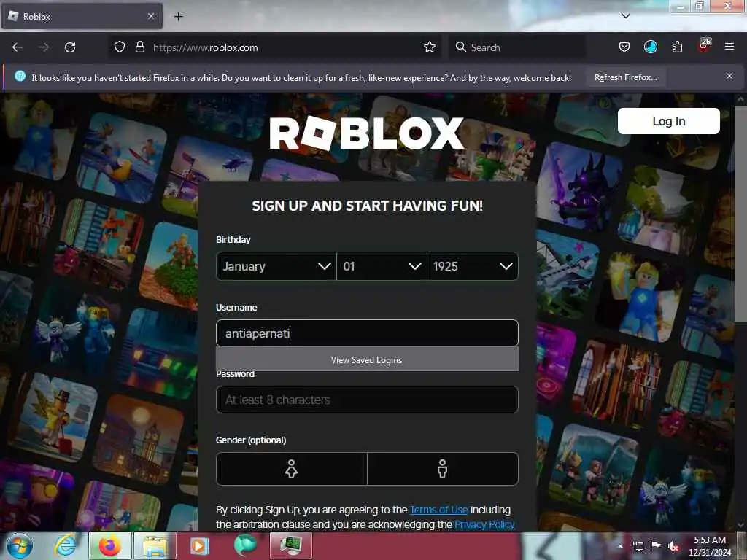Select the female gender option
The width and height of the screenshot is (747, 560).
[x=292, y=469]
